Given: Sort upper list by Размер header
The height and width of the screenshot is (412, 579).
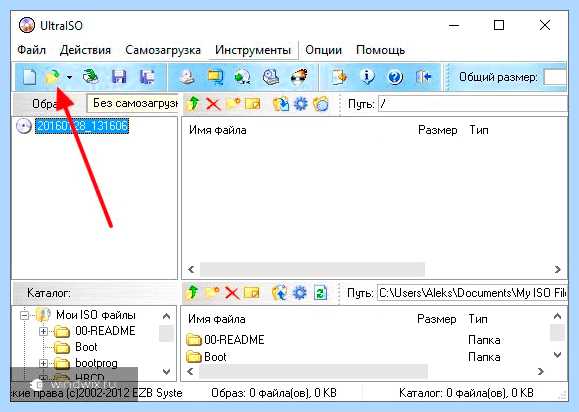Looking at the screenshot, I should [x=438, y=130].
